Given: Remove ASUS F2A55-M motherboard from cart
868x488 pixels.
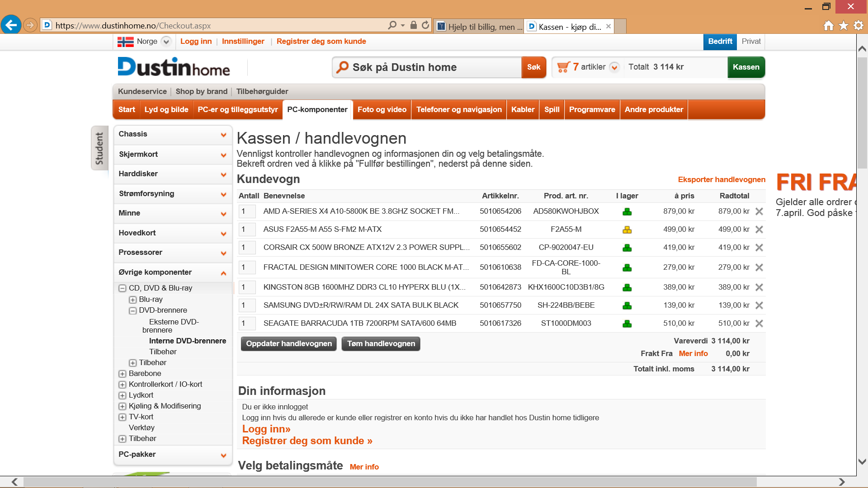Looking at the screenshot, I should 759,230.
